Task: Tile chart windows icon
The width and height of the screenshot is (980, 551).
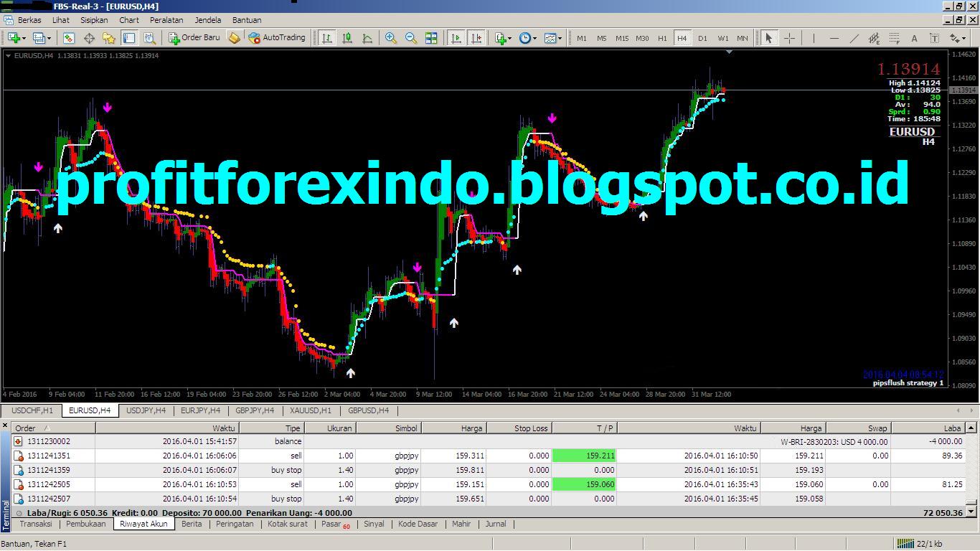Action: pos(431,38)
